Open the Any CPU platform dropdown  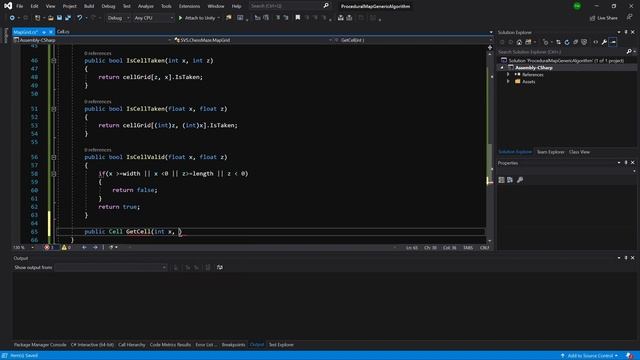coord(153,18)
